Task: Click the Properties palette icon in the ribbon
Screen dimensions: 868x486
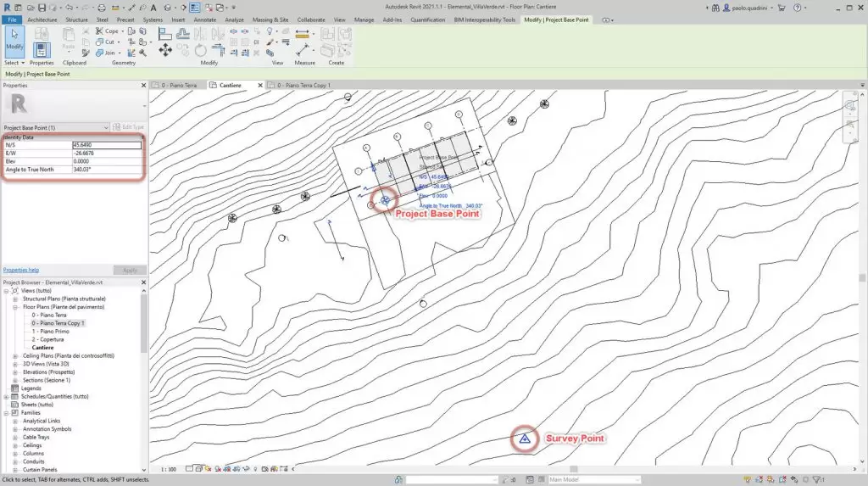Action: [42, 49]
